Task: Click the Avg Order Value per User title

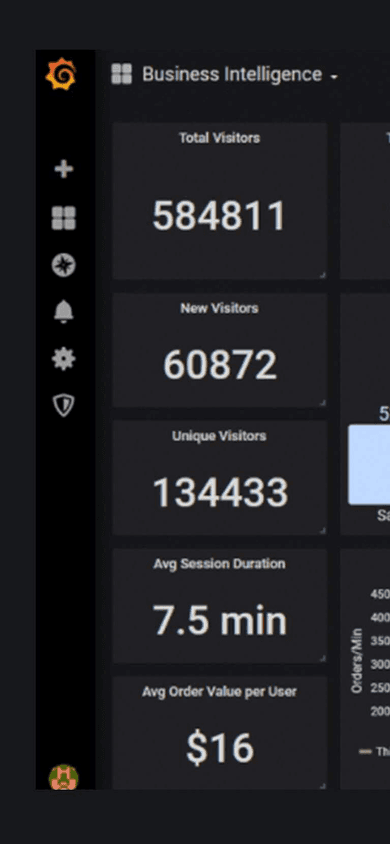Action: point(219,692)
